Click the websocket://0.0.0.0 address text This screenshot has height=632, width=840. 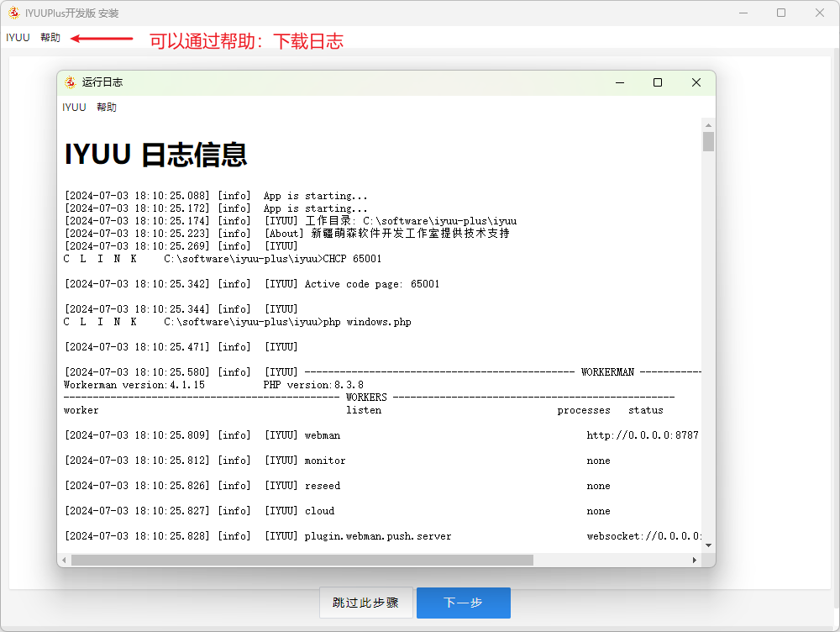pos(644,536)
